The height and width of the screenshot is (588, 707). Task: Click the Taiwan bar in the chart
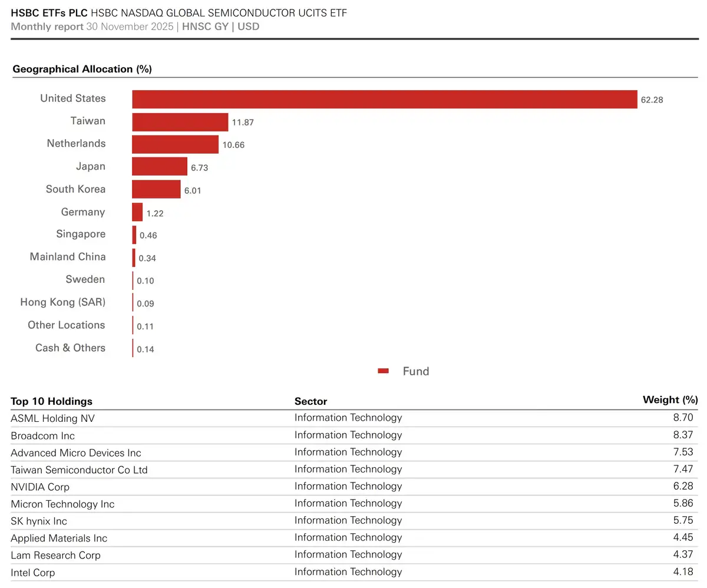pyautogui.click(x=180, y=122)
